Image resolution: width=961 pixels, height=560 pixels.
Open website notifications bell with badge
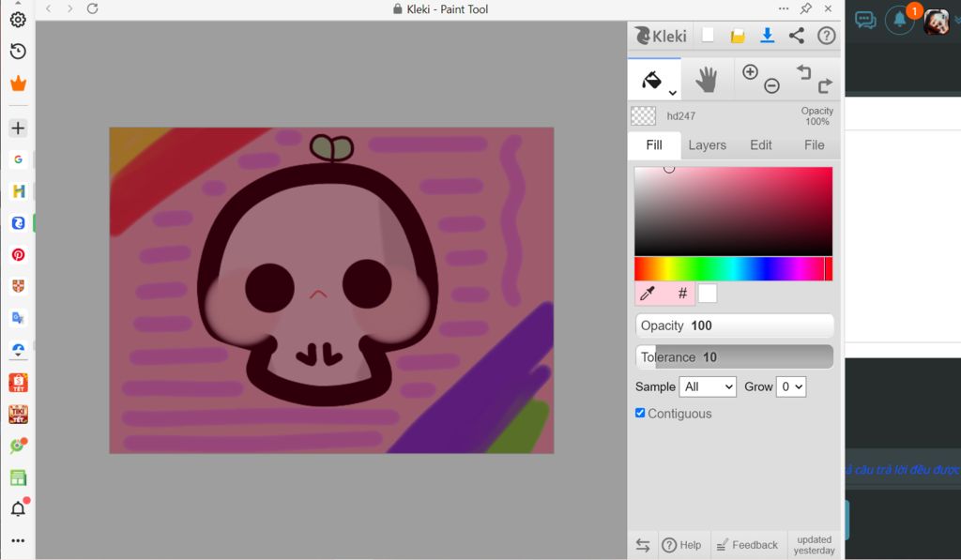pos(900,21)
